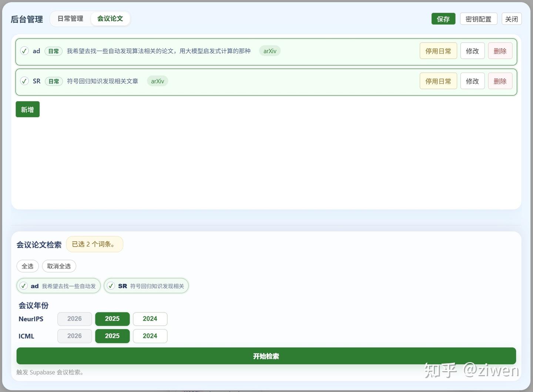Deselect the ad keyword chip in 会议论文检索
This screenshot has height=392, width=533.
pyautogui.click(x=58, y=286)
